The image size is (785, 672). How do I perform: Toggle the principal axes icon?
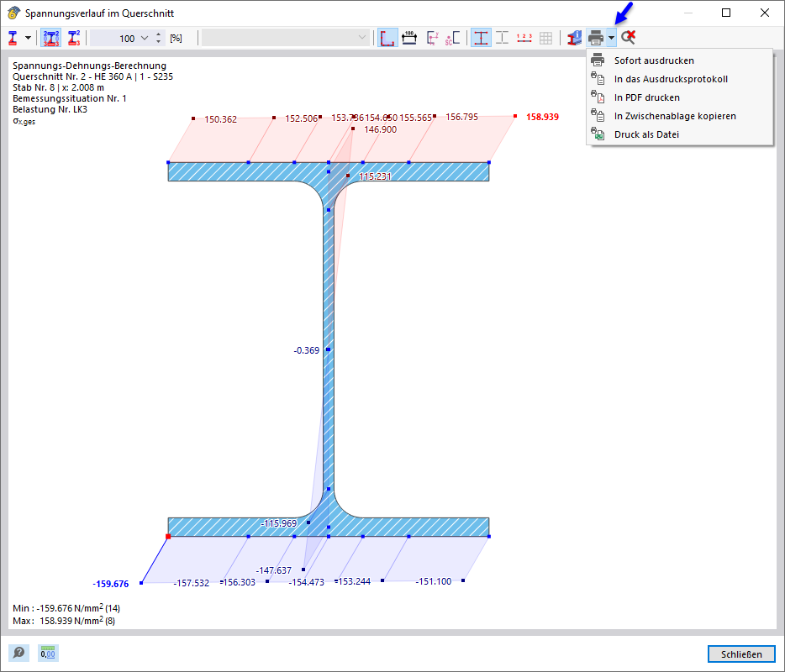point(433,38)
